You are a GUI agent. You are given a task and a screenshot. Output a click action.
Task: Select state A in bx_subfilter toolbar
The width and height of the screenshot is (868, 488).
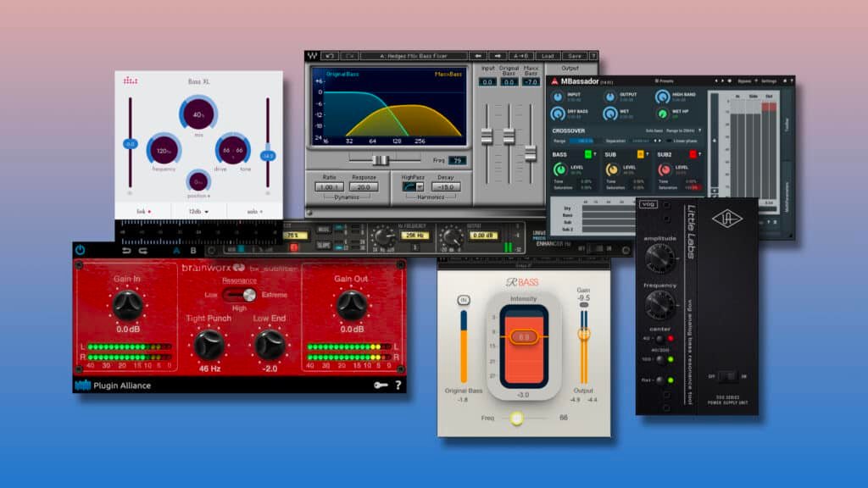(176, 251)
